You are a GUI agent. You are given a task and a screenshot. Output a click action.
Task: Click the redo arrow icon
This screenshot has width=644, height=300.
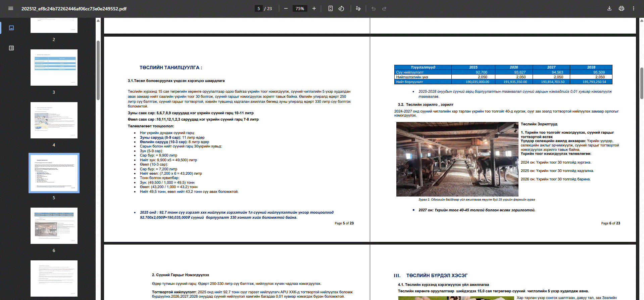(x=384, y=8)
